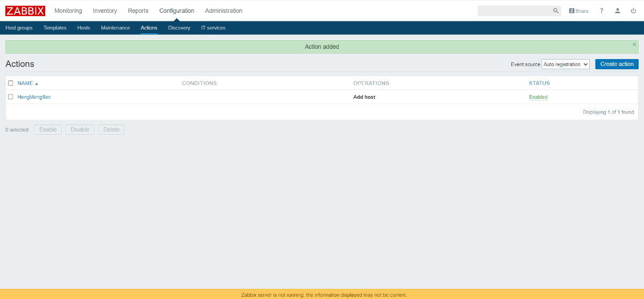The width and height of the screenshot is (644, 299).
Task: Go to Hosts submenu
Action: click(84, 28)
